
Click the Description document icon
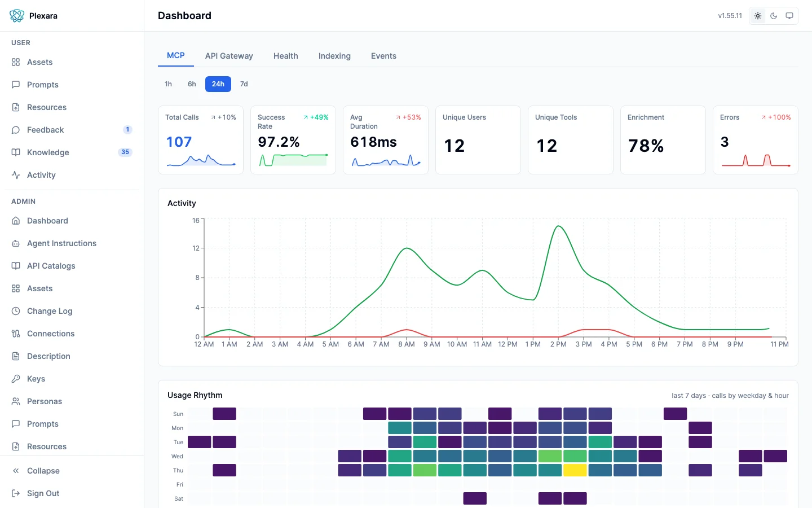(x=16, y=356)
